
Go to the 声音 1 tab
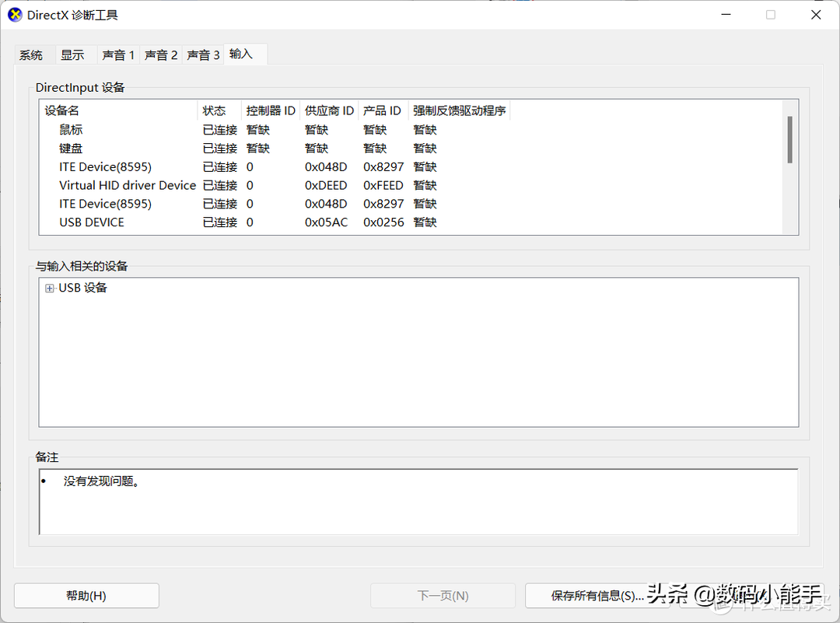[118, 55]
